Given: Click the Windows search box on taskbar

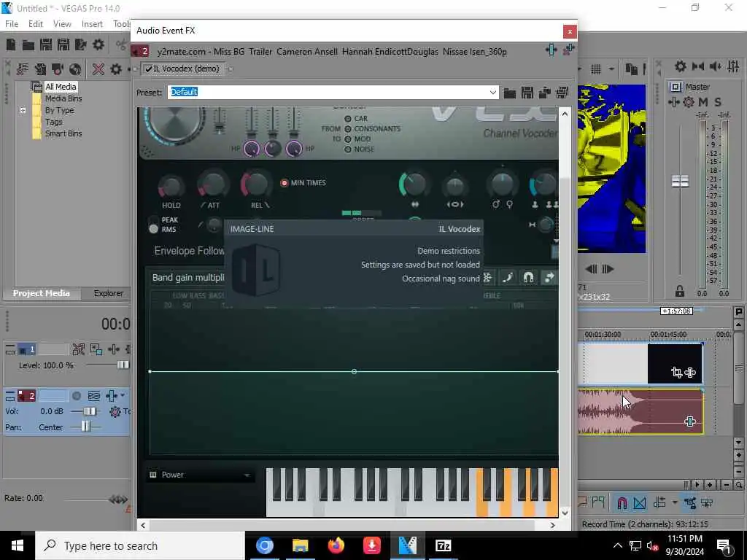Looking at the screenshot, I should tap(139, 545).
